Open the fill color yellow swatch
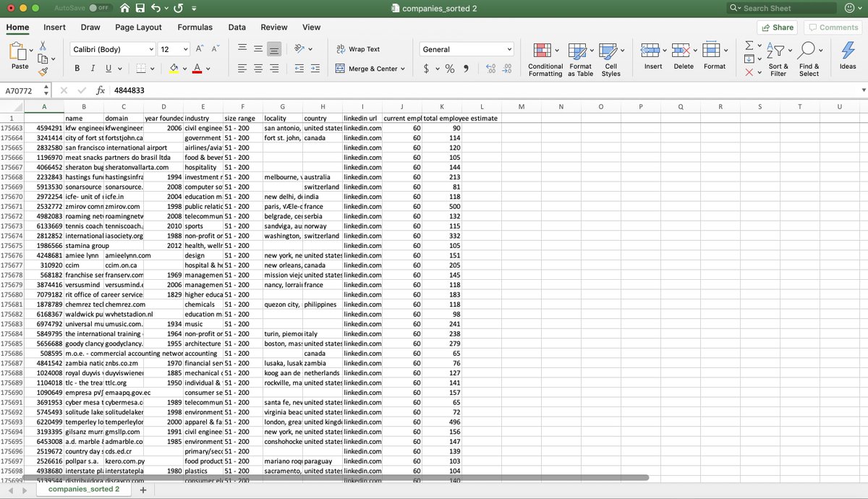This screenshot has width=868, height=499. coord(174,69)
